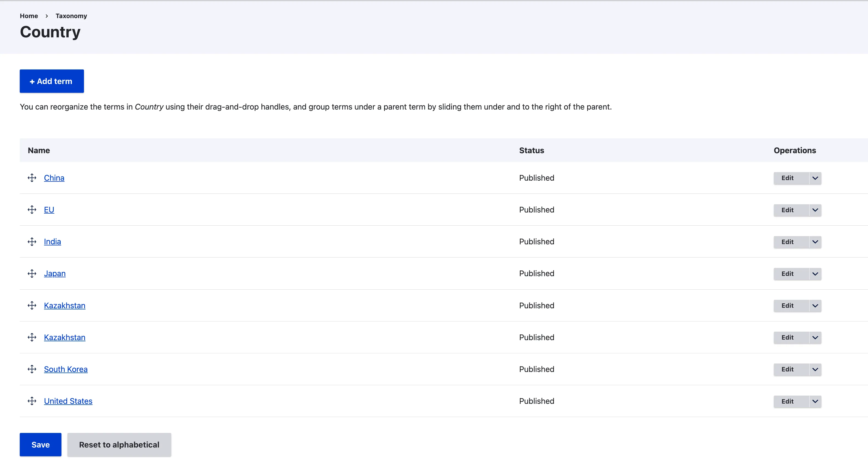Save the term order
868x470 pixels.
pyautogui.click(x=40, y=444)
